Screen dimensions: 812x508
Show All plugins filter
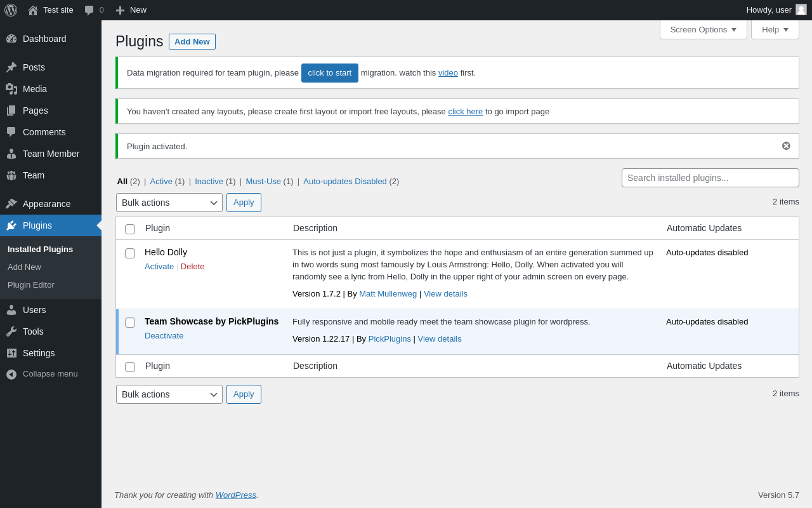click(x=122, y=182)
